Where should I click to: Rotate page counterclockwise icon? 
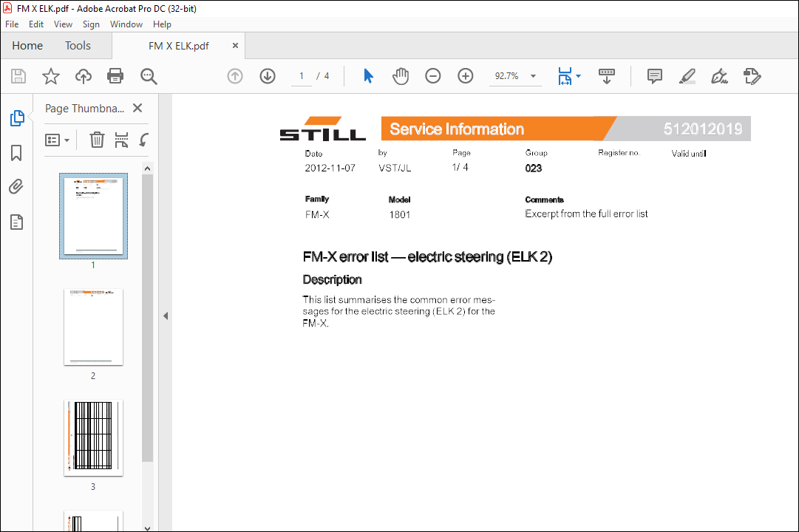pos(144,140)
